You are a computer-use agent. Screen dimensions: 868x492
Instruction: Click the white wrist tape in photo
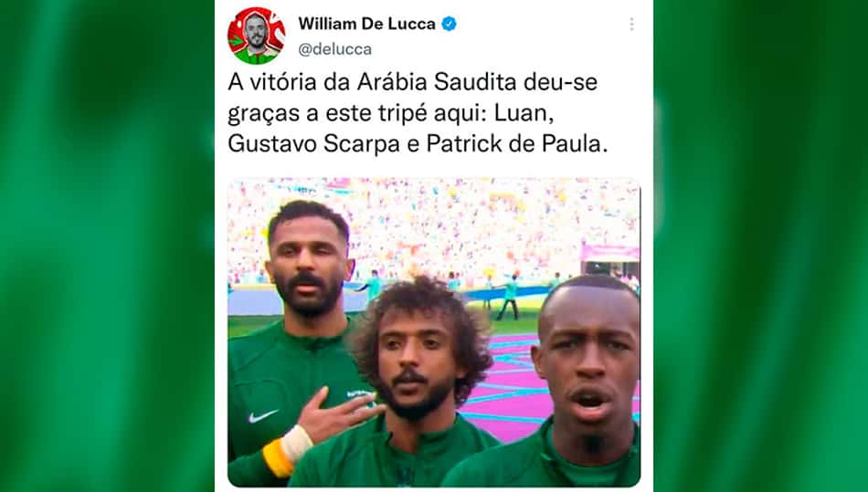click(x=297, y=444)
